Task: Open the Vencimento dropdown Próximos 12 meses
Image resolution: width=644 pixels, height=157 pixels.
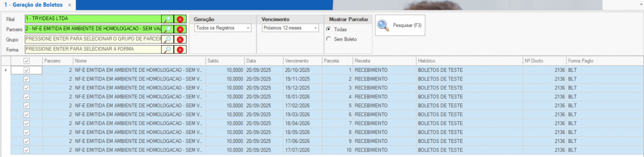Action: 290,28
